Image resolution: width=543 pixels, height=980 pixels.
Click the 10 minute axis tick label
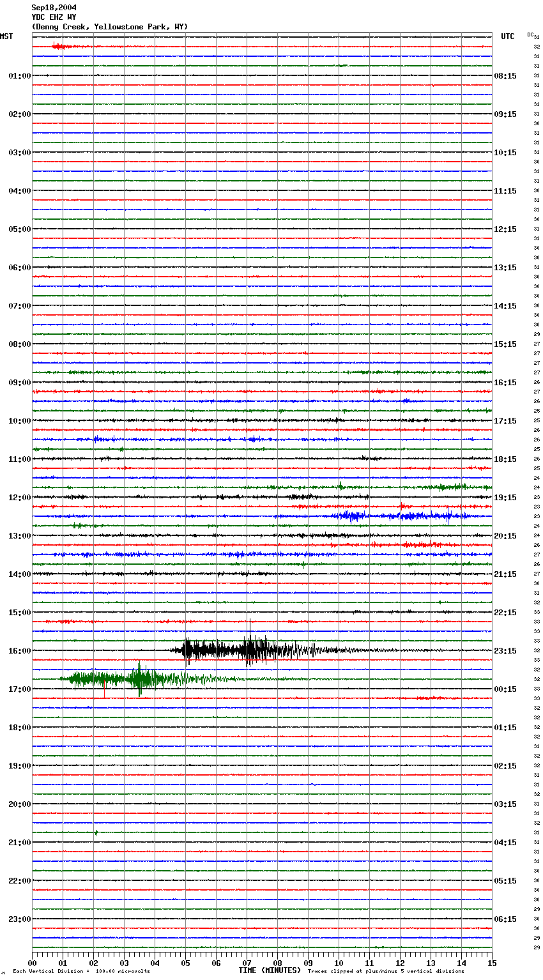point(339,963)
